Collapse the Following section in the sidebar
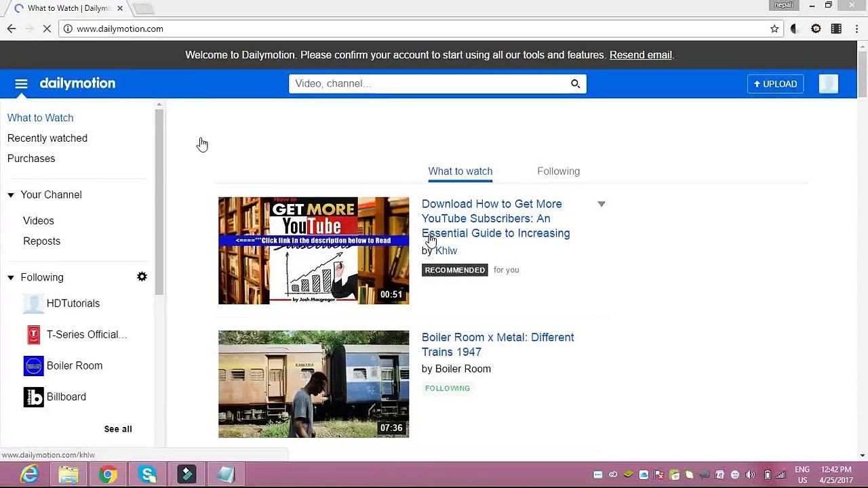Image resolution: width=868 pixels, height=488 pixels. click(x=11, y=278)
